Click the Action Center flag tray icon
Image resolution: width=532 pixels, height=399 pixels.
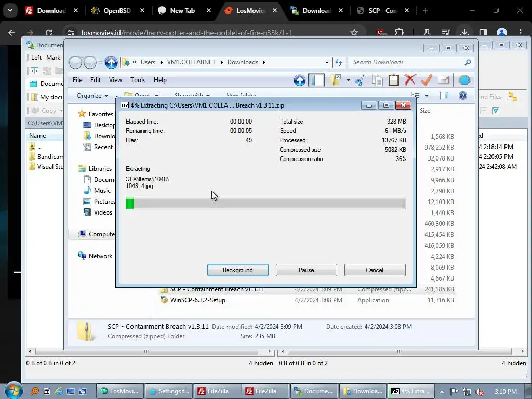(x=454, y=391)
